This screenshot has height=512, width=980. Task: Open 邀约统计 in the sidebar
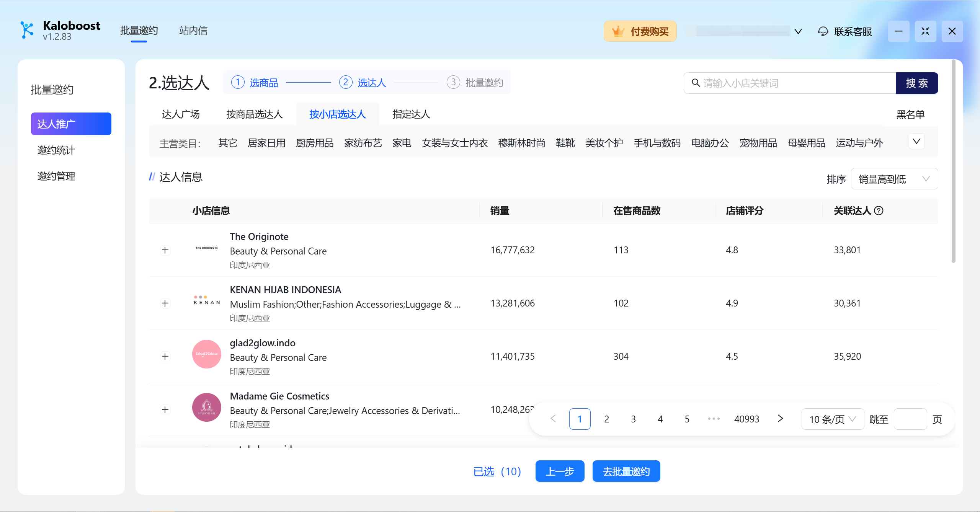click(x=56, y=150)
